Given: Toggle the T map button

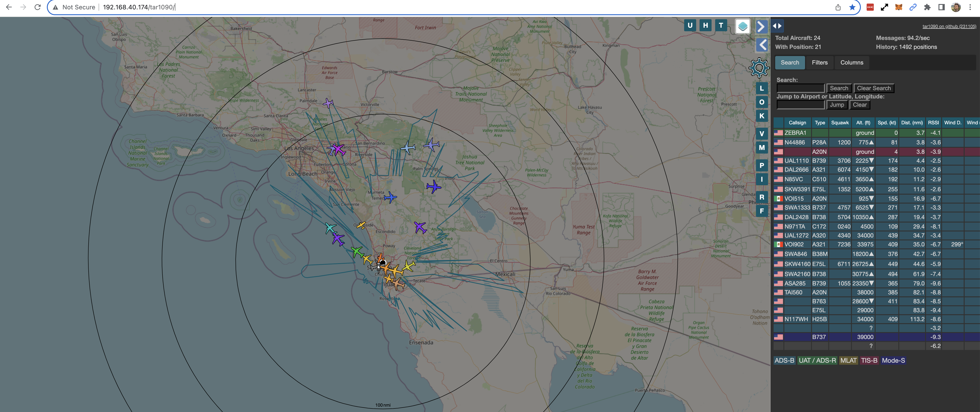Looking at the screenshot, I should (x=720, y=25).
